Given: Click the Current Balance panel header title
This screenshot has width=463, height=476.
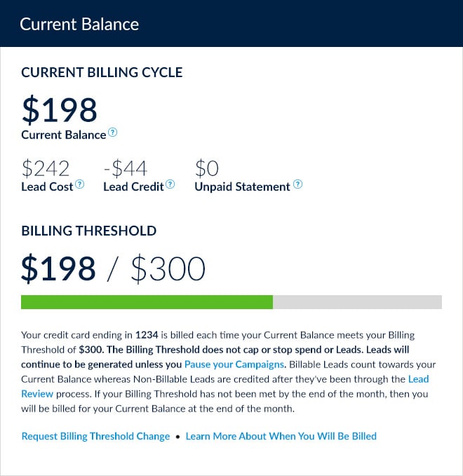Looking at the screenshot, I should 79,25.
